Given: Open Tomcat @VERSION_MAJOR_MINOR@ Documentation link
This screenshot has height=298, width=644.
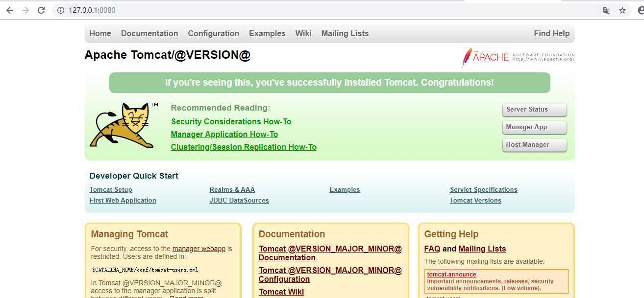Looking at the screenshot, I should tap(330, 253).
